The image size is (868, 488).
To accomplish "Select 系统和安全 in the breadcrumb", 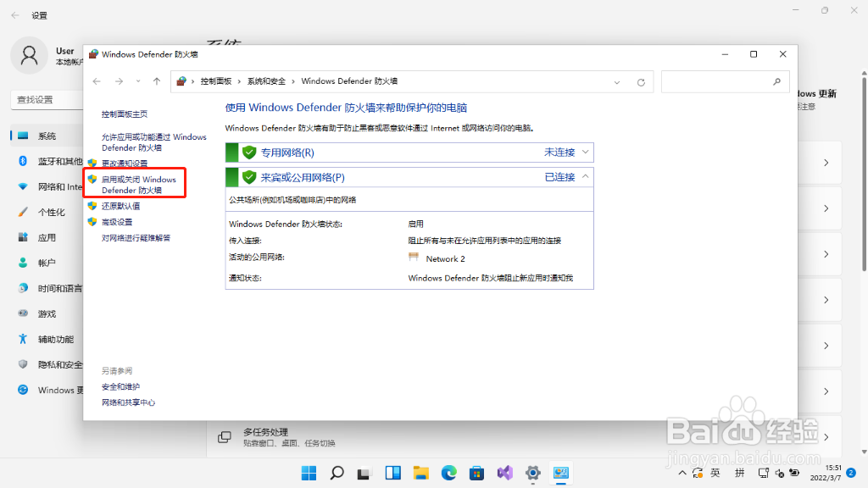I will (264, 80).
